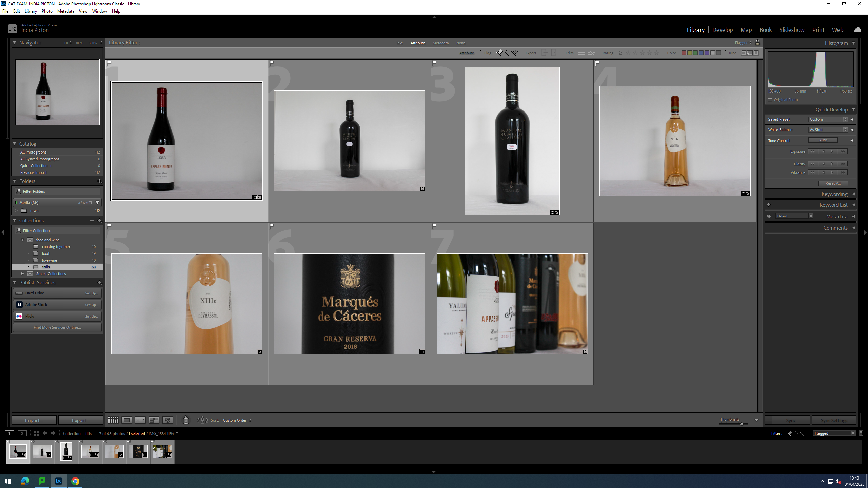Add a new collection with plus icon
The image size is (868, 488).
click(x=100, y=221)
